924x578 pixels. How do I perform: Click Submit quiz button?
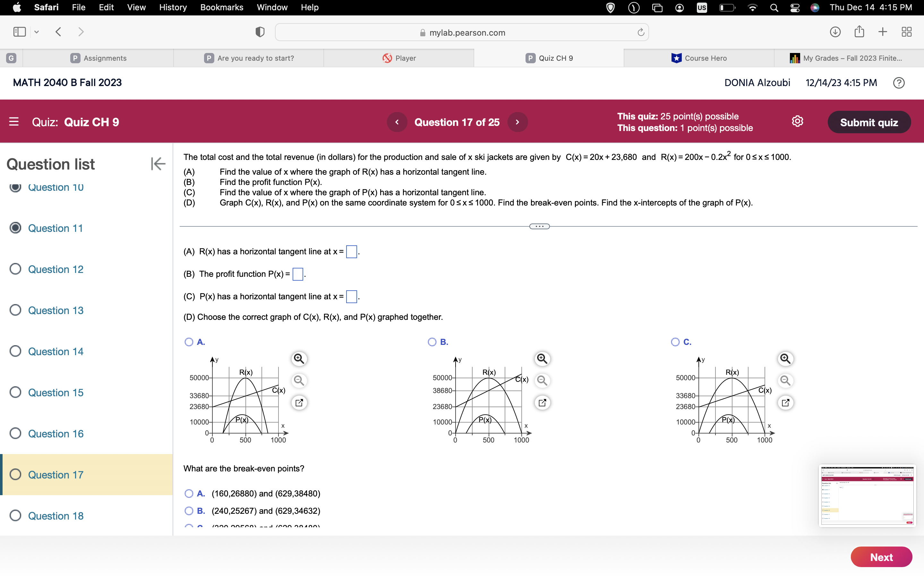point(869,122)
